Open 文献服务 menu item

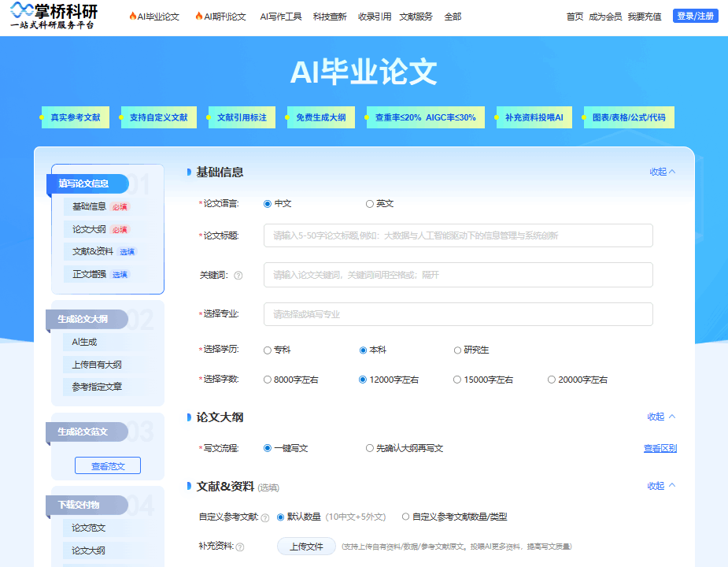tap(416, 17)
